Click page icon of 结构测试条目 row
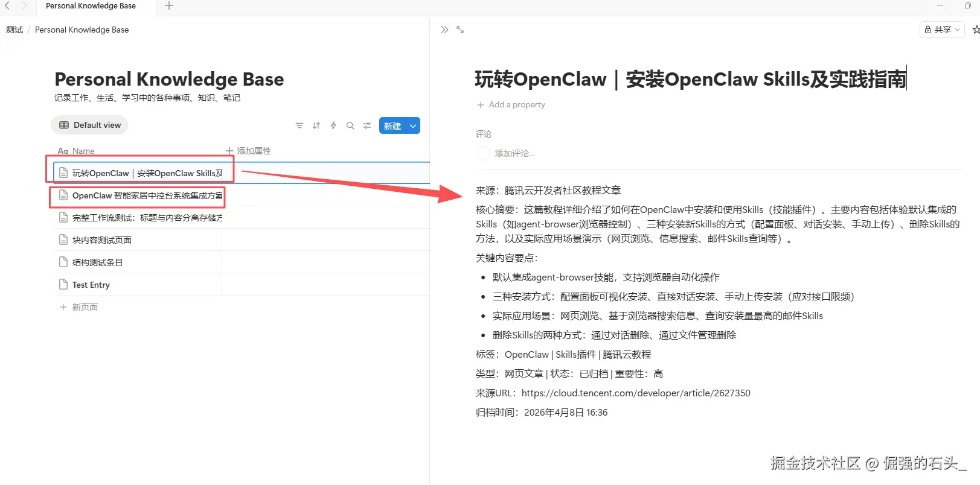 pos(63,262)
